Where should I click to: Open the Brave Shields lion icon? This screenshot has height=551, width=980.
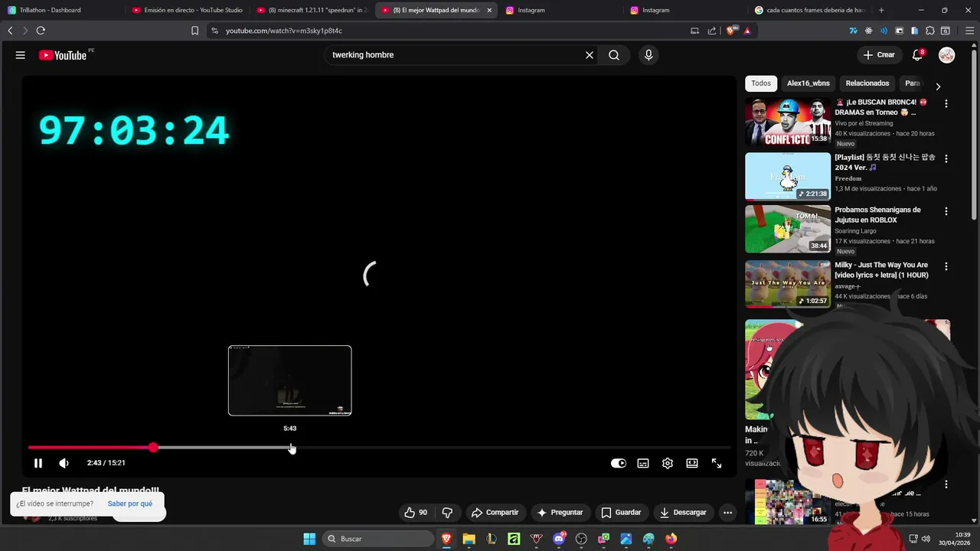(731, 31)
